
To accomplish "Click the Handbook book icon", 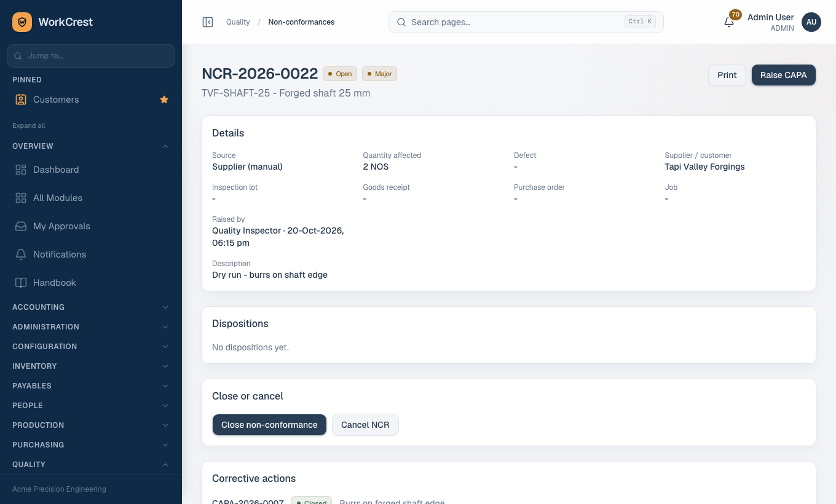I will tap(21, 283).
